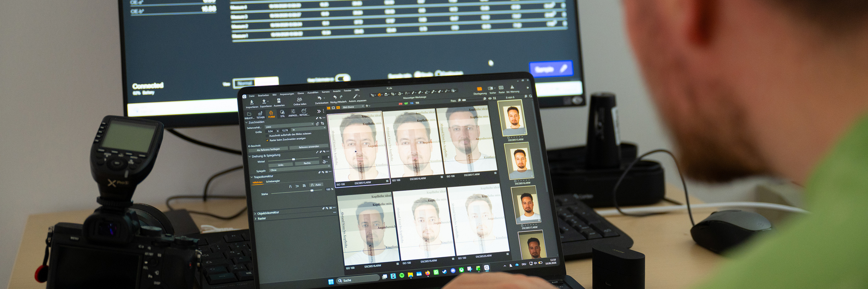This screenshot has height=289, width=868.
Task: Click the Windows Start button
Action: 331,282
